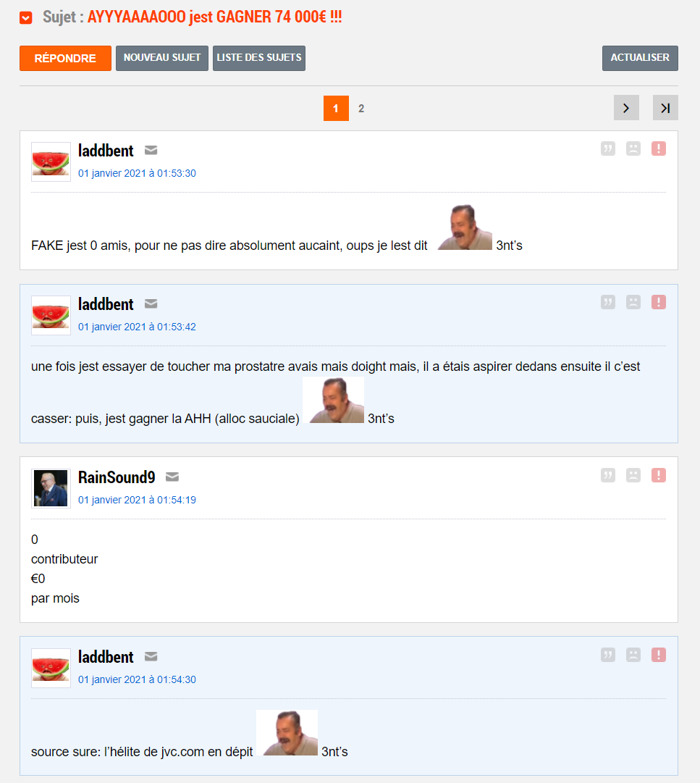Toggle the red dropdown arrow beside Sujet
Screen dimensions: 700x783
[x=26, y=18]
